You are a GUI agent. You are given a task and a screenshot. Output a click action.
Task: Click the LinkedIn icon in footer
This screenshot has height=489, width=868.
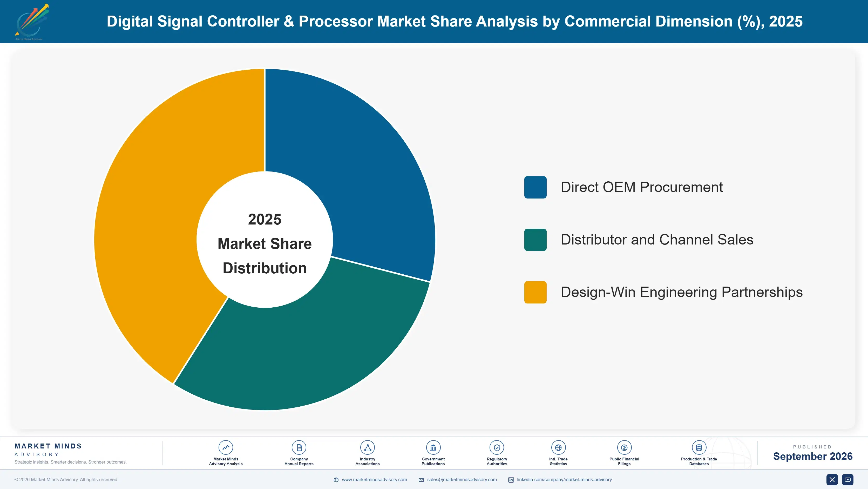[511, 480]
